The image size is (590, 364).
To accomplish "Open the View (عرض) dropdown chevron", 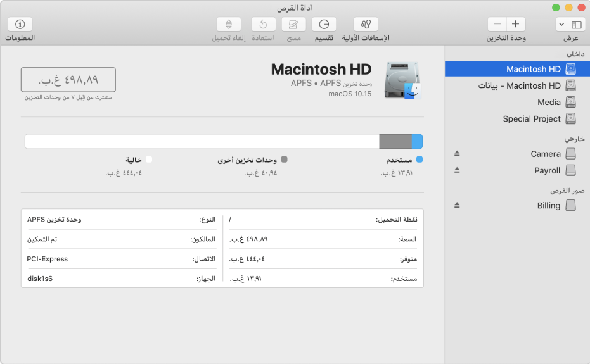I will [x=561, y=25].
